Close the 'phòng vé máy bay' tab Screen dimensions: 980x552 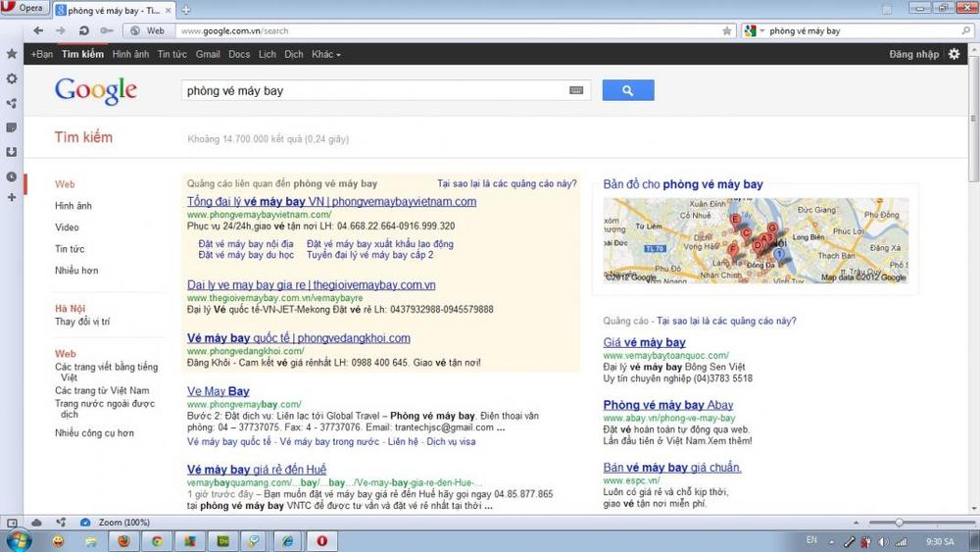pos(169,11)
